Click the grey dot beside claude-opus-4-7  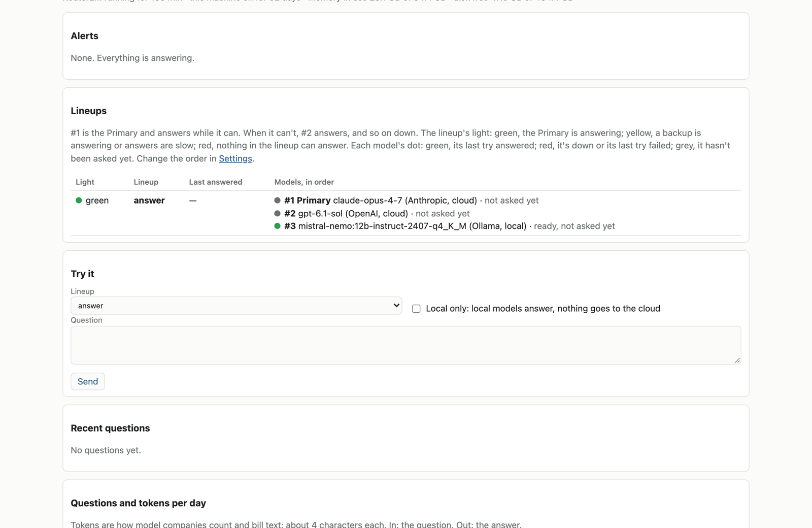tap(277, 201)
